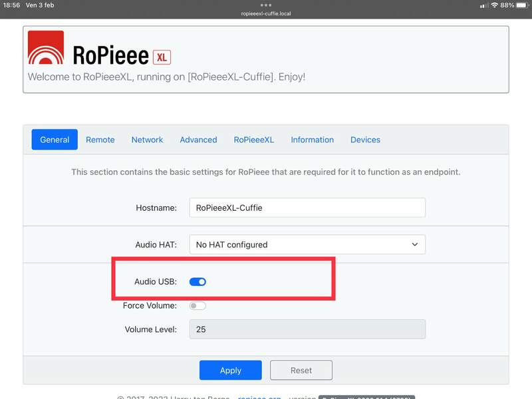Click the XL badge beside RoPieee title
Image resolution: width=532 pixels, height=399 pixels.
162,57
